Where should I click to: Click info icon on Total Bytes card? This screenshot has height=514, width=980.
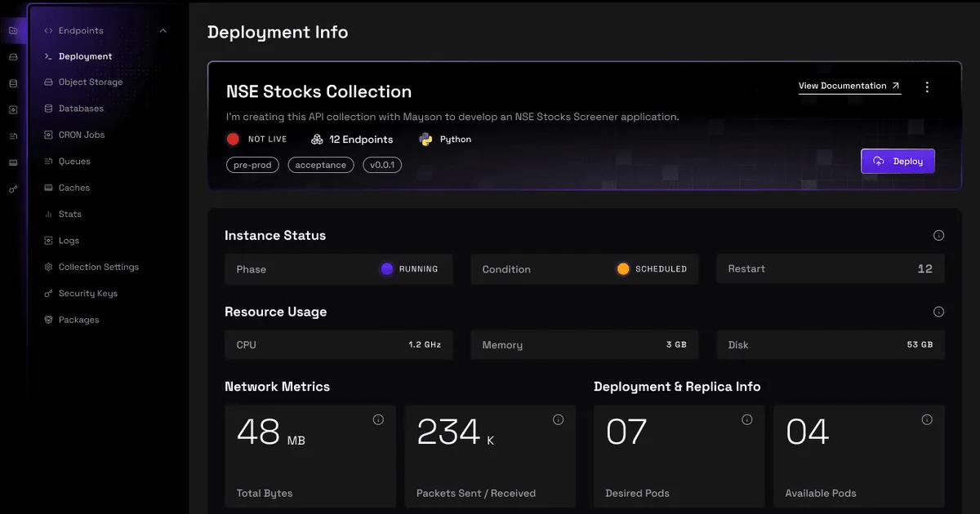[x=378, y=420]
